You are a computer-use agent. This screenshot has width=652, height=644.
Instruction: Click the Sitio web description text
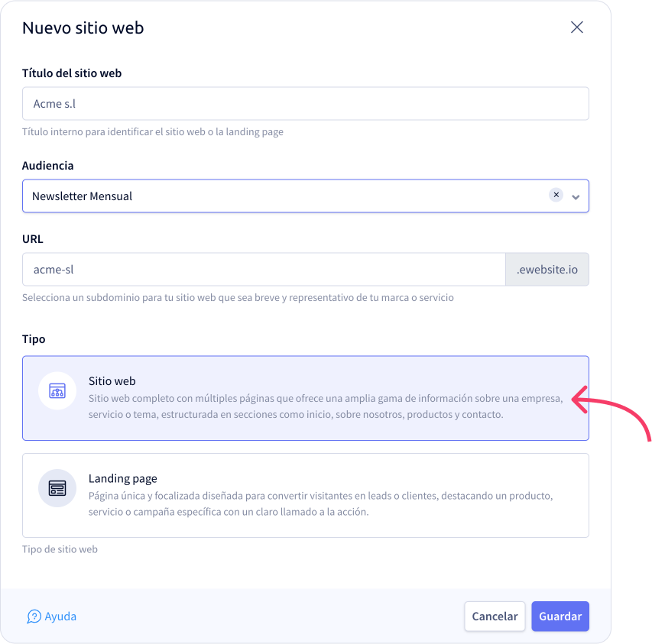(326, 406)
